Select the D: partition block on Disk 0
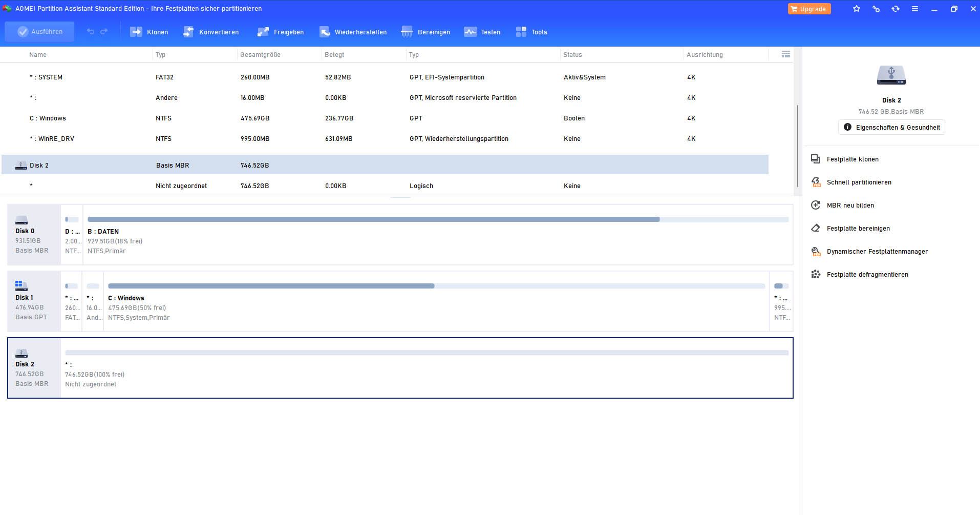 (x=72, y=235)
